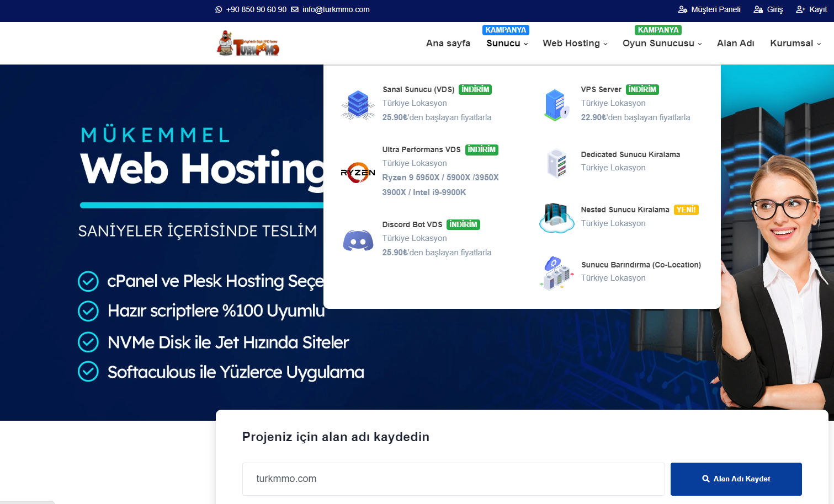834x504 pixels.
Task: Click the Discord logo icon
Action: [x=358, y=240]
